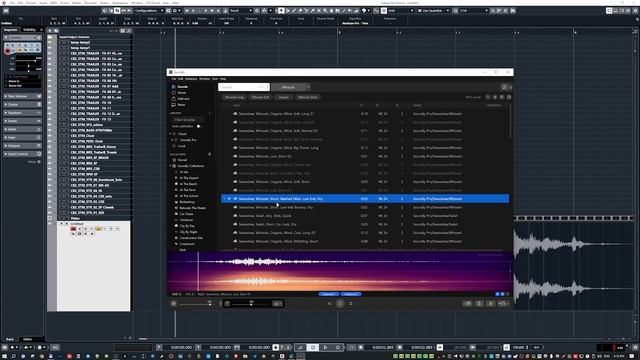640x360 pixels.
Task: Click skip-to-start button in Soundly player
Action: click(330, 304)
